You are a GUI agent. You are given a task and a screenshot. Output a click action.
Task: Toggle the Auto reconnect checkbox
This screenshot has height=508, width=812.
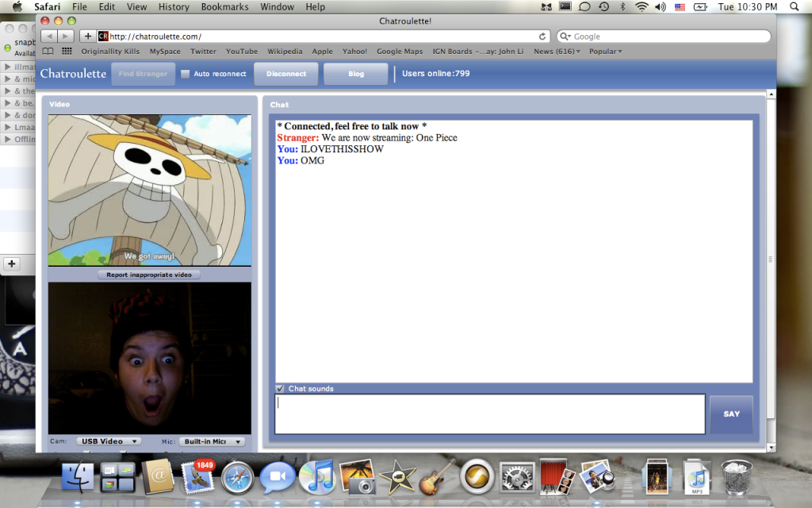click(x=185, y=74)
